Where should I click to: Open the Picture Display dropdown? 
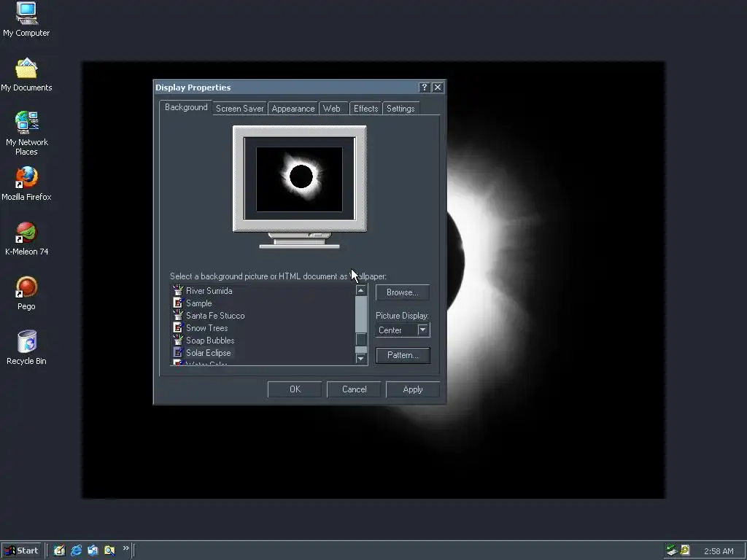pos(422,330)
